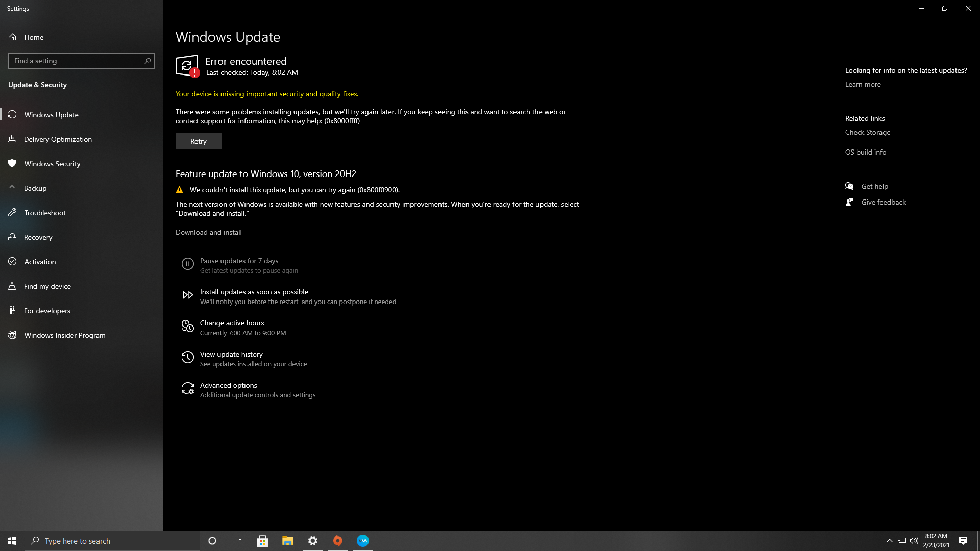Open the Windows Start menu
980x551 pixels.
pos(12,541)
